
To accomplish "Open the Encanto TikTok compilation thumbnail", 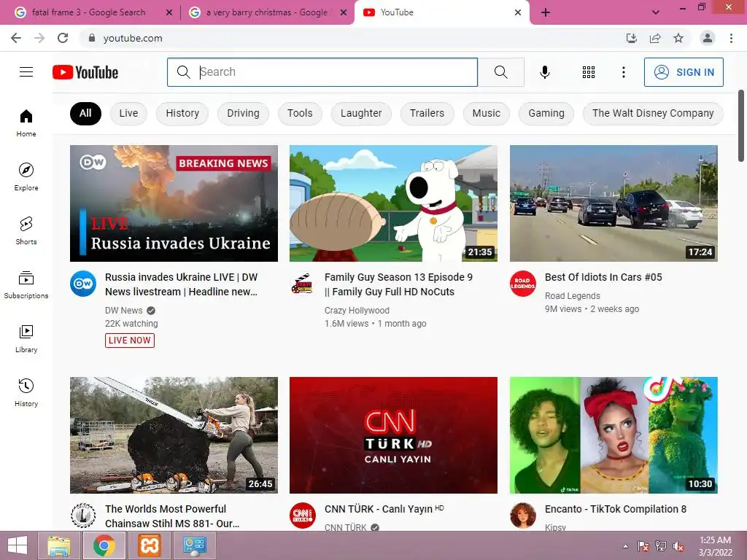I will [614, 435].
